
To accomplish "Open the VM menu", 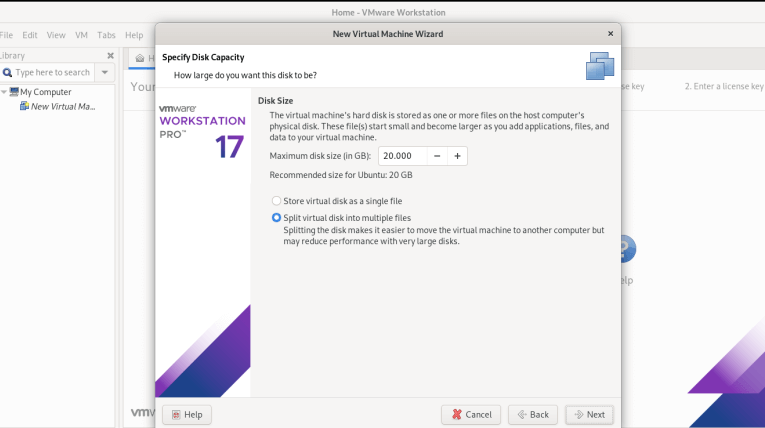I will click(x=81, y=35).
